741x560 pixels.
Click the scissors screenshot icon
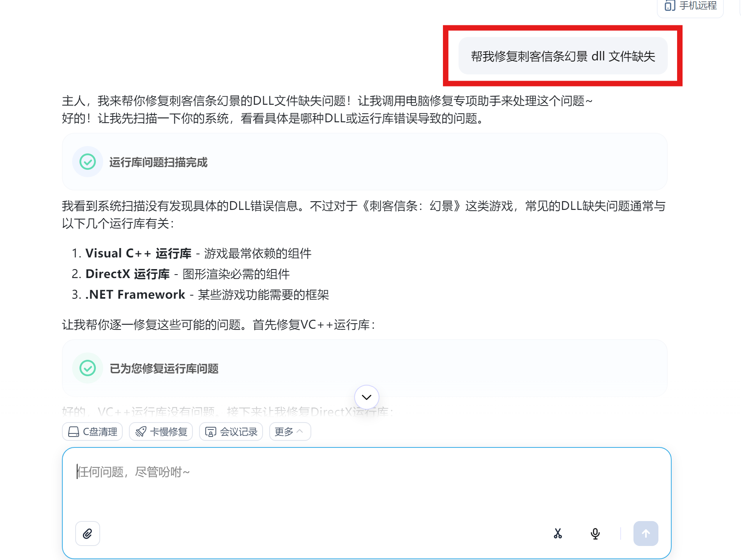coord(558,534)
